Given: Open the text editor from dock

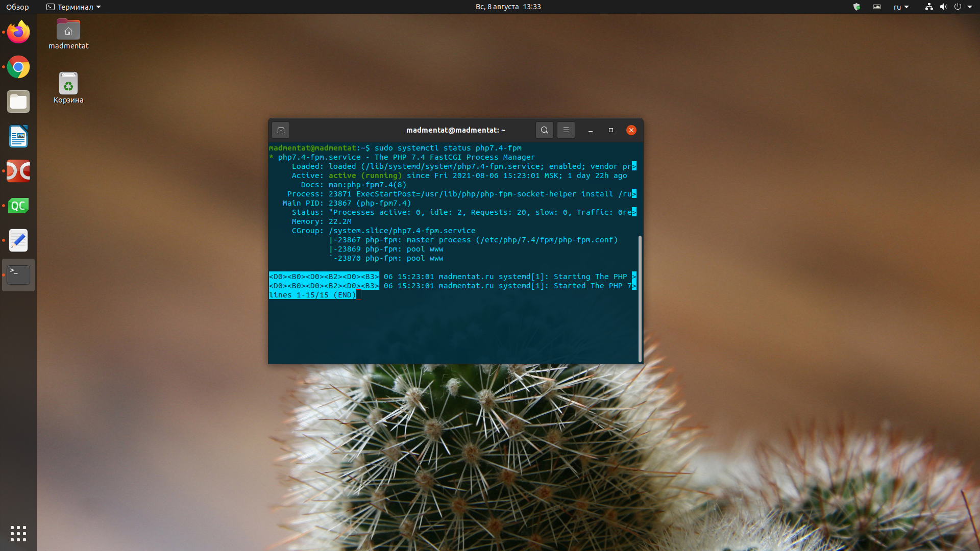Looking at the screenshot, I should click(18, 240).
